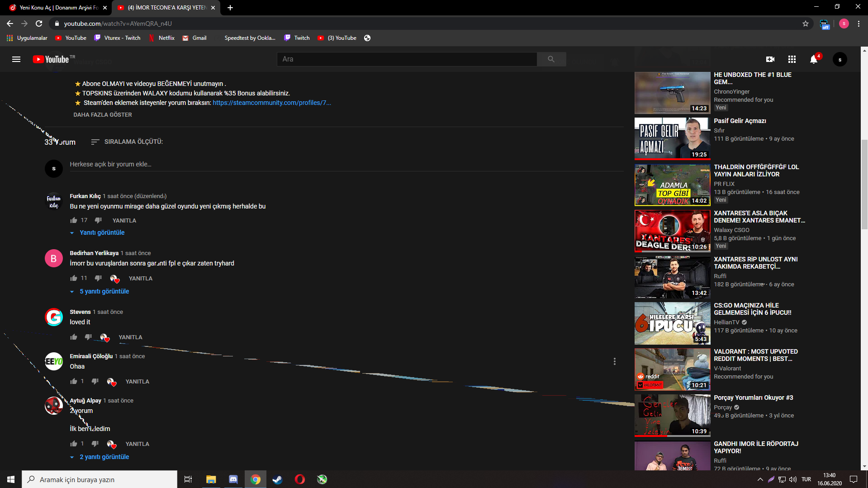The height and width of the screenshot is (488, 868).
Task: Reply to Bedirhan Yerlikaya with YANITLA
Action: tap(141, 278)
